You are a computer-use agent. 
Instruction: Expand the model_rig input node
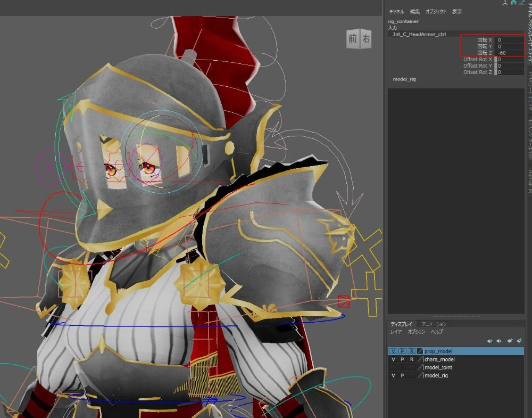point(404,79)
